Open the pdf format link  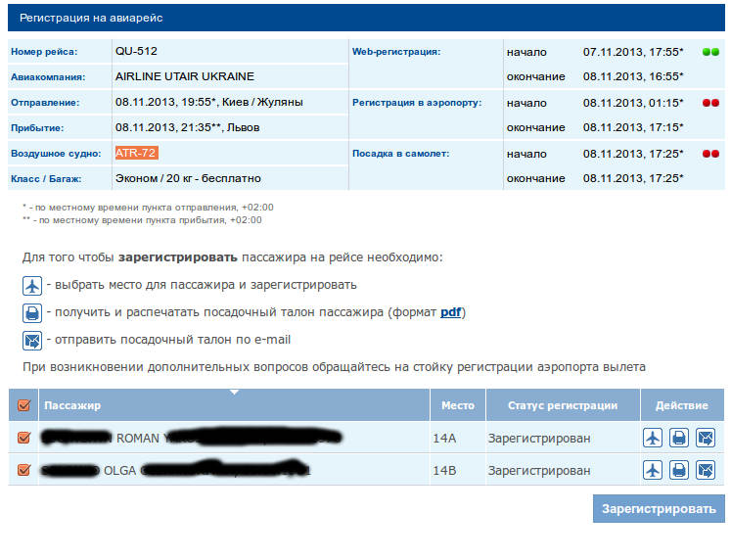pyautogui.click(x=450, y=312)
